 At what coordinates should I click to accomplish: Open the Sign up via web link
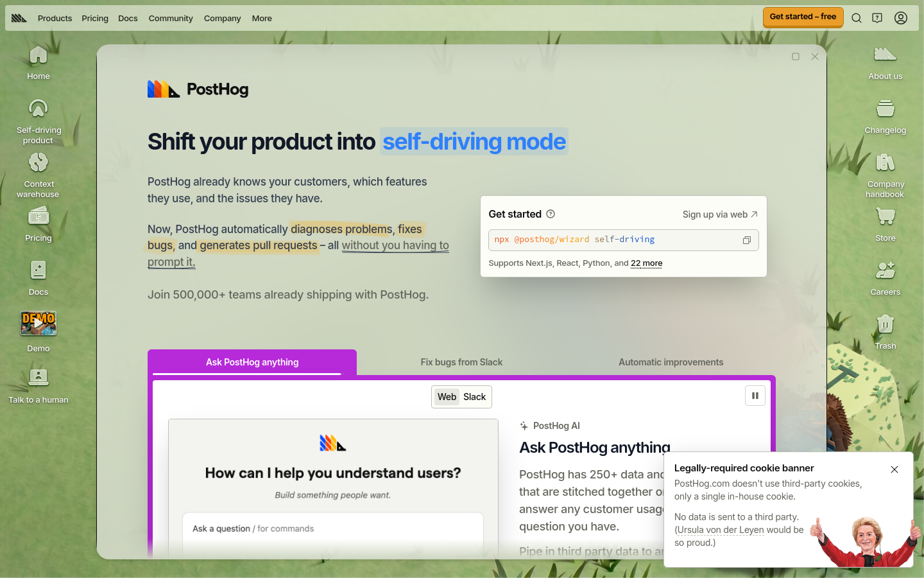click(720, 215)
